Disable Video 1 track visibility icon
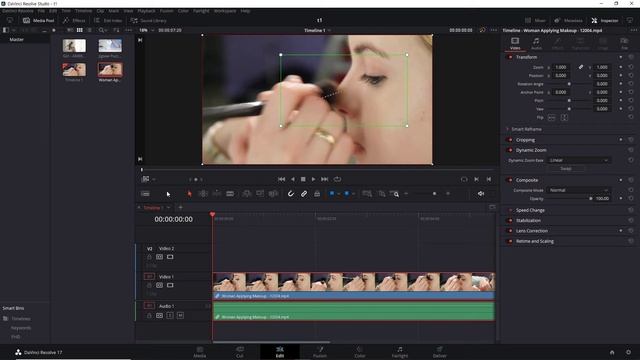Image resolution: width=640 pixels, height=360 pixels. 170,285
